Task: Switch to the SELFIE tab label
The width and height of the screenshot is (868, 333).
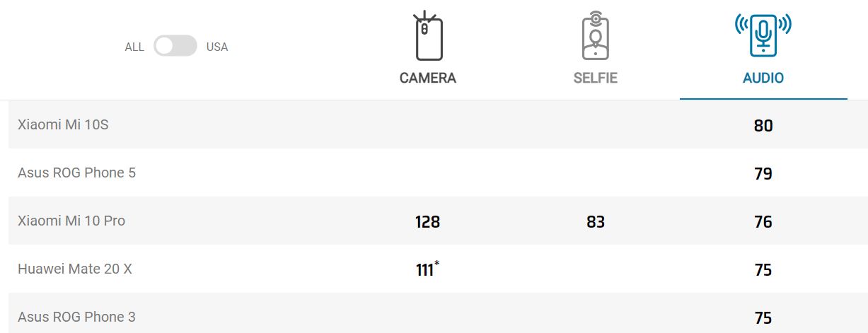Action: pyautogui.click(x=595, y=78)
